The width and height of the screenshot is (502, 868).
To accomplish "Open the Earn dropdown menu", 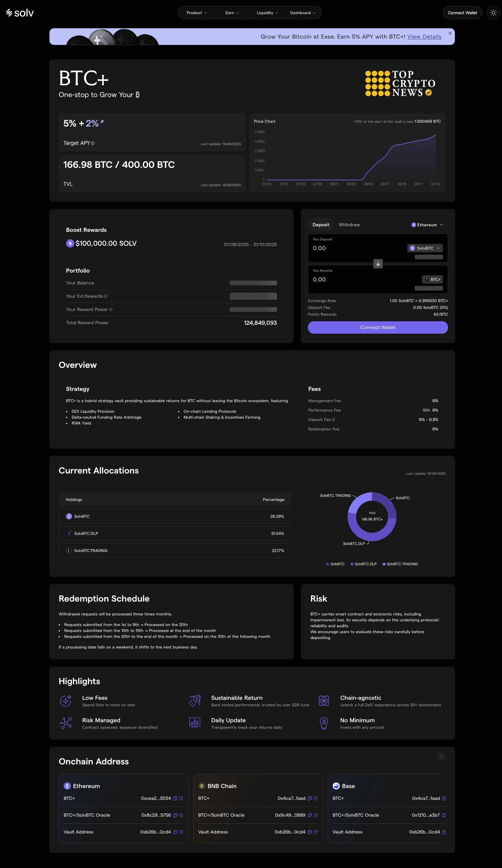I will click(232, 13).
